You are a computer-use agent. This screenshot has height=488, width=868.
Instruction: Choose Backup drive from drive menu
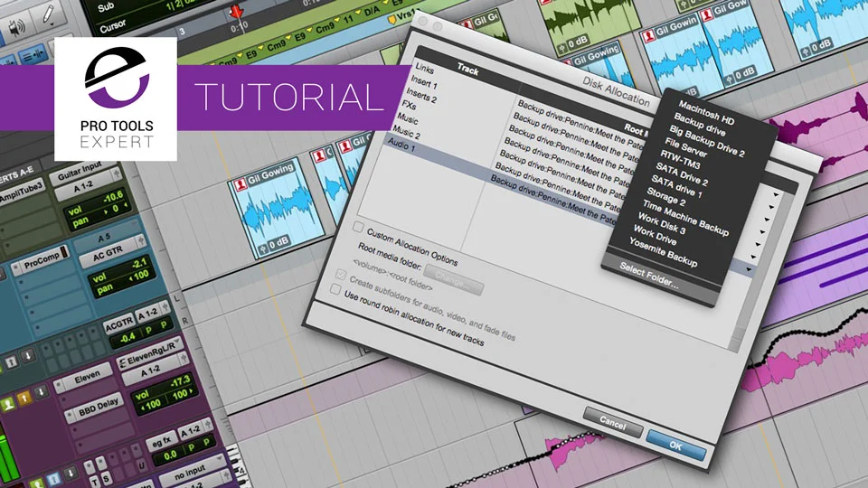pyautogui.click(x=700, y=125)
